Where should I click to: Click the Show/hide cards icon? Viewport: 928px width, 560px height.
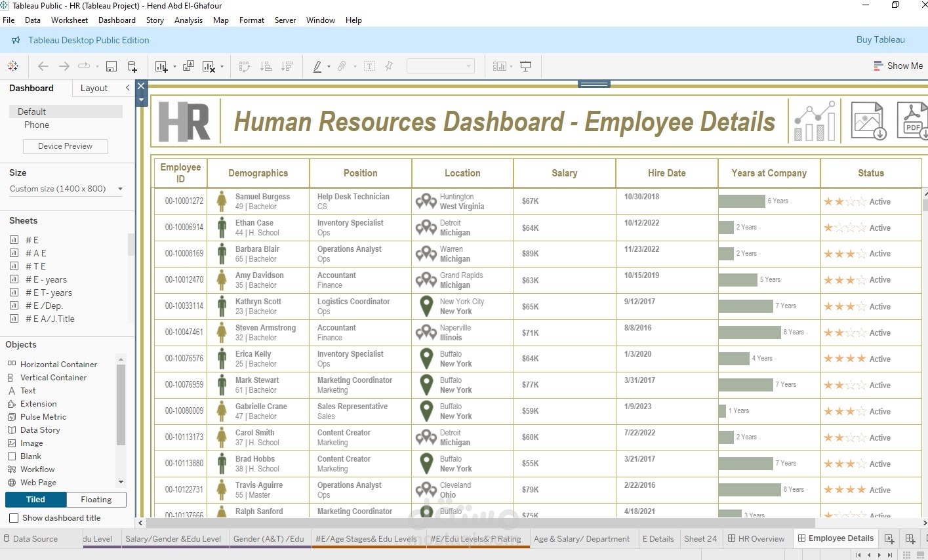pyautogui.click(x=500, y=66)
